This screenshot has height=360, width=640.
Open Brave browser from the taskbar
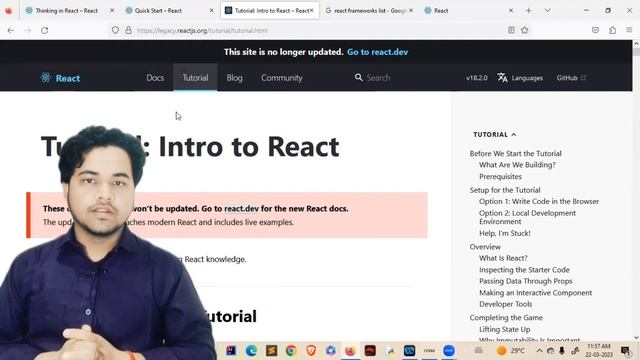[311, 351]
